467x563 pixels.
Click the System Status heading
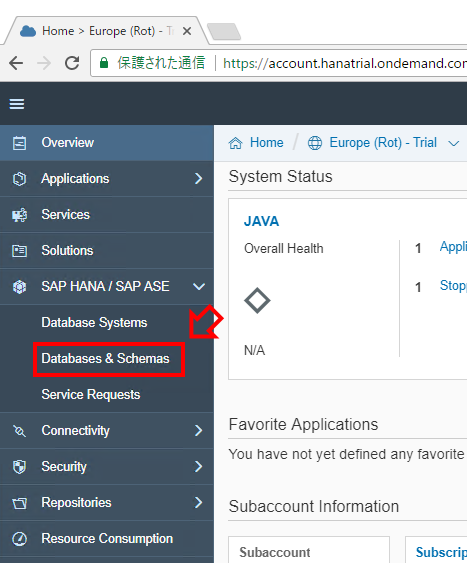click(x=281, y=176)
